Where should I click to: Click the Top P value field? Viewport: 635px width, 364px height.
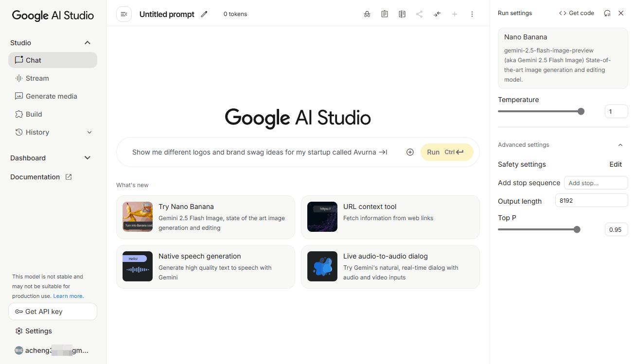616,229
